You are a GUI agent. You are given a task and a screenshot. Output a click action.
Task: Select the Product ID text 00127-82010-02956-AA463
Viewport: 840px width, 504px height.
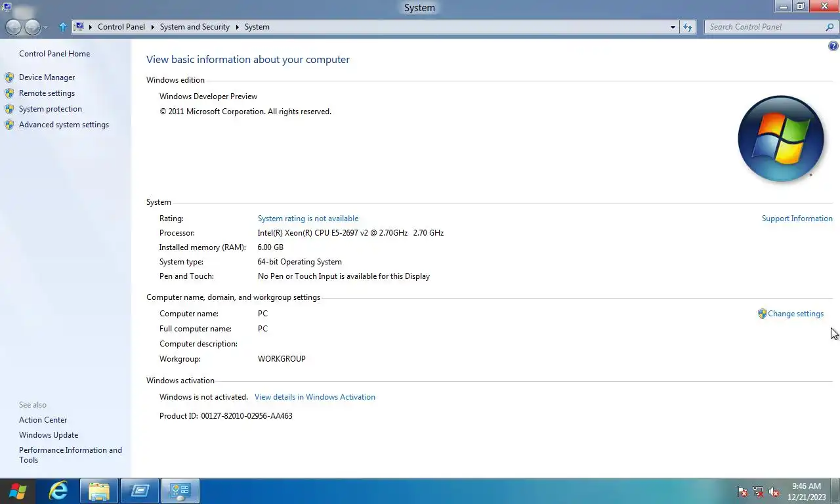point(247,416)
